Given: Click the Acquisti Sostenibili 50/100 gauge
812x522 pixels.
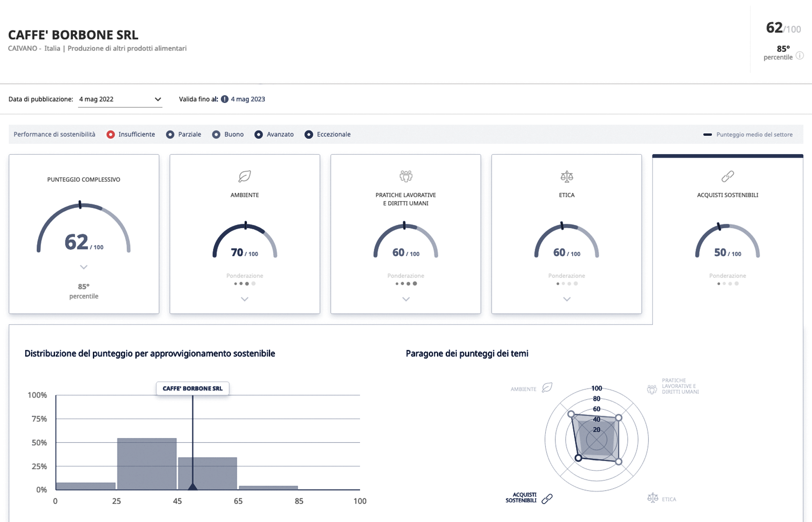Looking at the screenshot, I should click(x=728, y=241).
